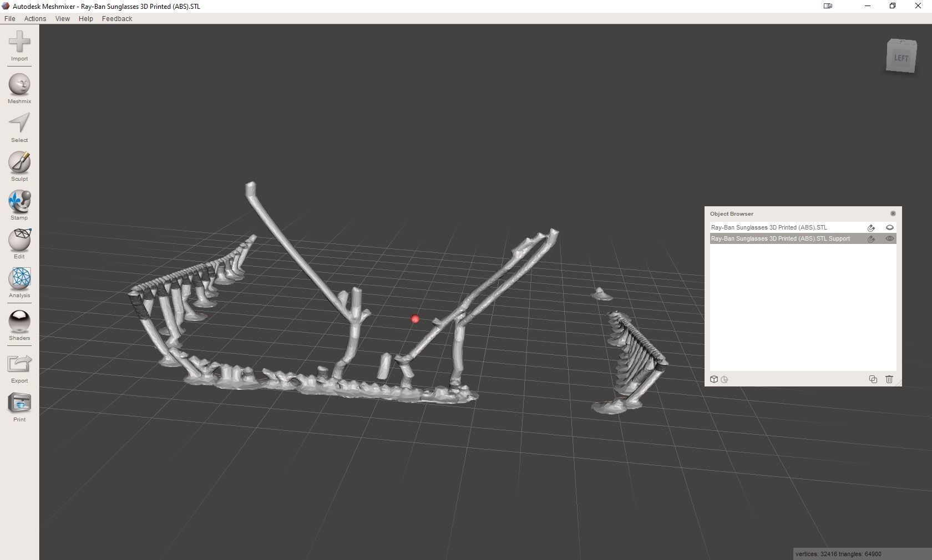Toggle visibility of the STL Support object
This screenshot has height=560, width=932.
(x=890, y=238)
